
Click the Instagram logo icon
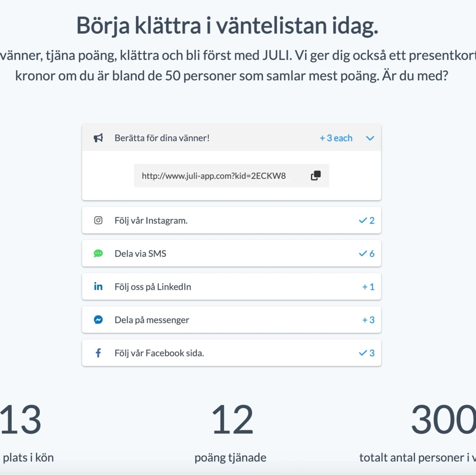pyautogui.click(x=98, y=220)
